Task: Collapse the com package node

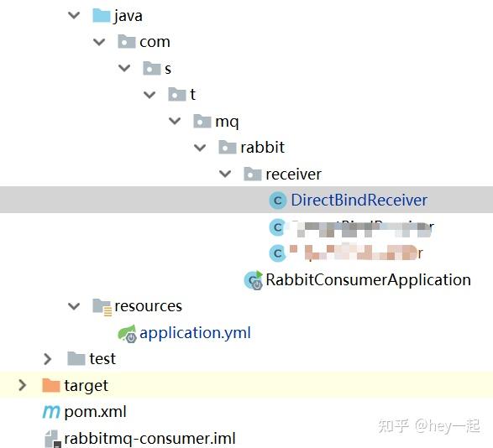Action: tap(99, 42)
